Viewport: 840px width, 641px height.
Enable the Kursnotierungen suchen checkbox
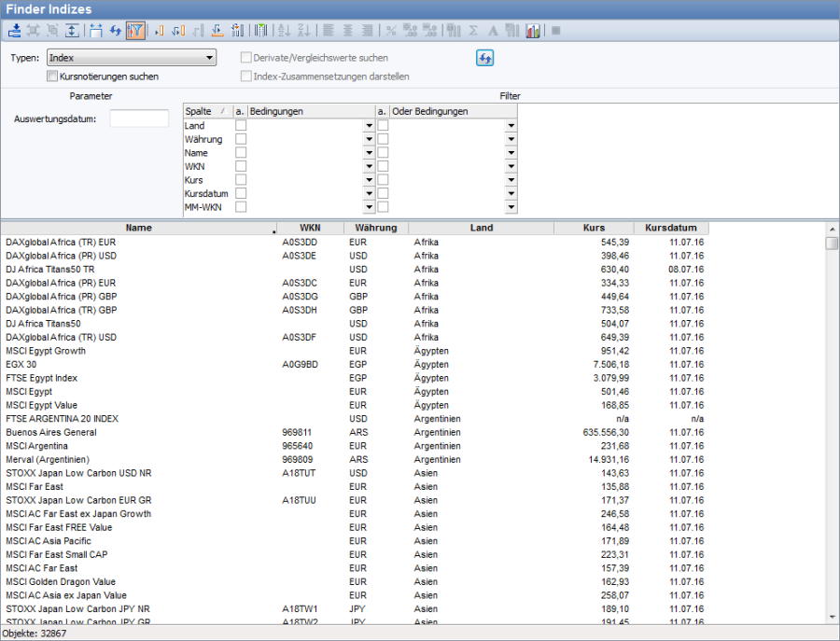pyautogui.click(x=52, y=77)
